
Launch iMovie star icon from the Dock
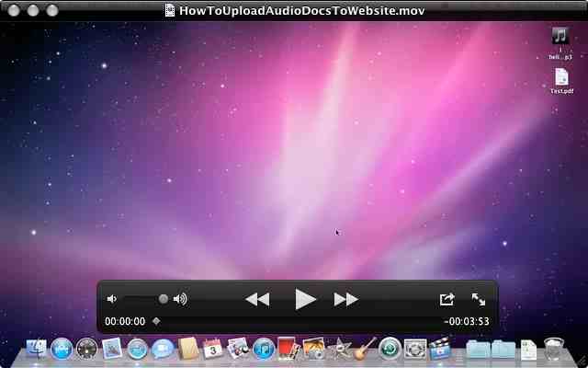[x=339, y=349]
